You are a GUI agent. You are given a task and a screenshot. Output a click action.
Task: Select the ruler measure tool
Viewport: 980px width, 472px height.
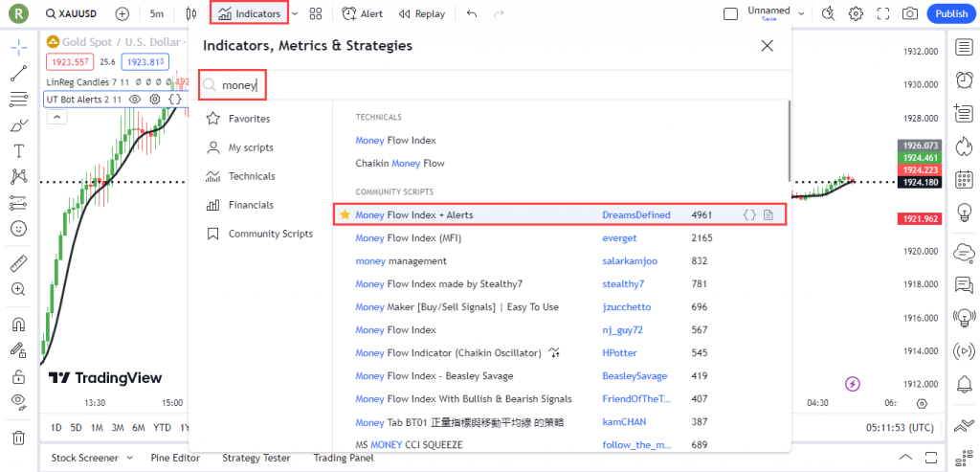19,263
